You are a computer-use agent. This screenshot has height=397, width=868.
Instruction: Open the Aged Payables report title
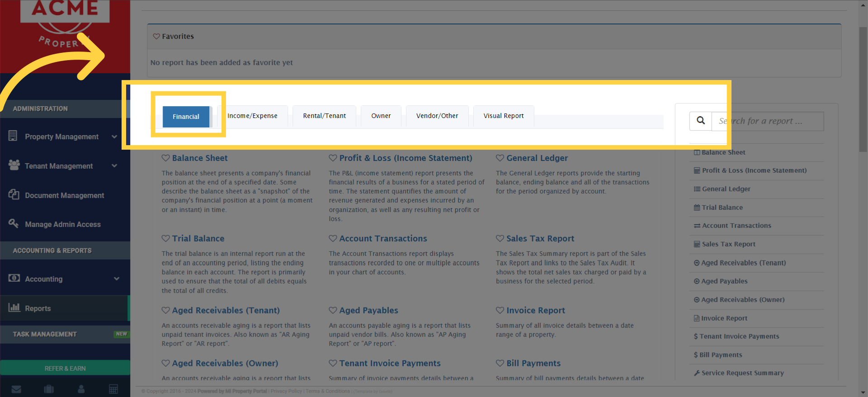click(x=368, y=310)
